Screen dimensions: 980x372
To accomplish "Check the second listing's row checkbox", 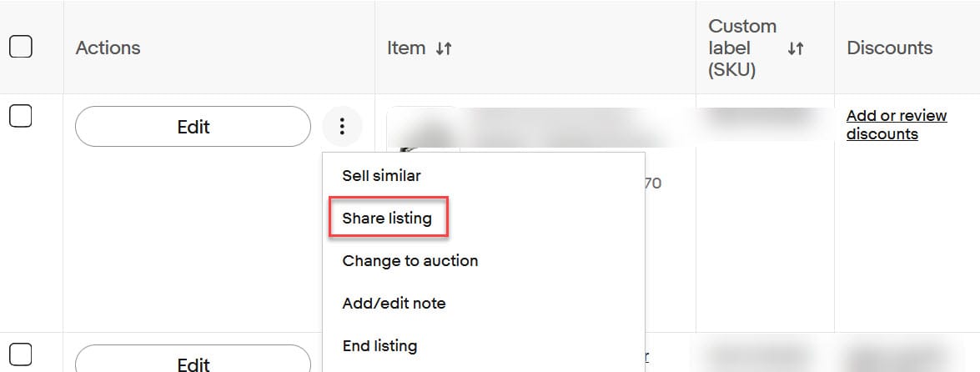I will tap(21, 352).
